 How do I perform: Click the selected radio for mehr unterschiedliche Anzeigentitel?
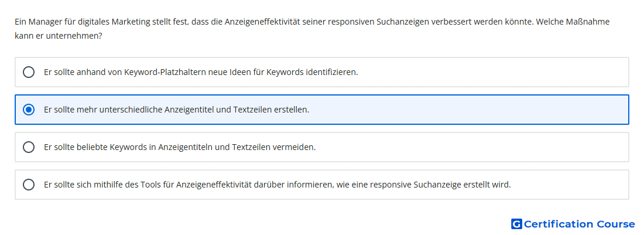[29, 110]
